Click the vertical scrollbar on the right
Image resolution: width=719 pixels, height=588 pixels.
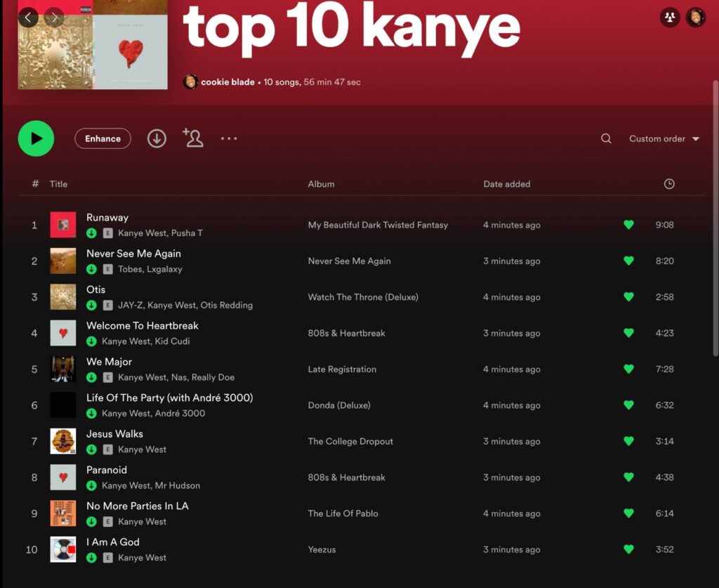(x=715, y=218)
